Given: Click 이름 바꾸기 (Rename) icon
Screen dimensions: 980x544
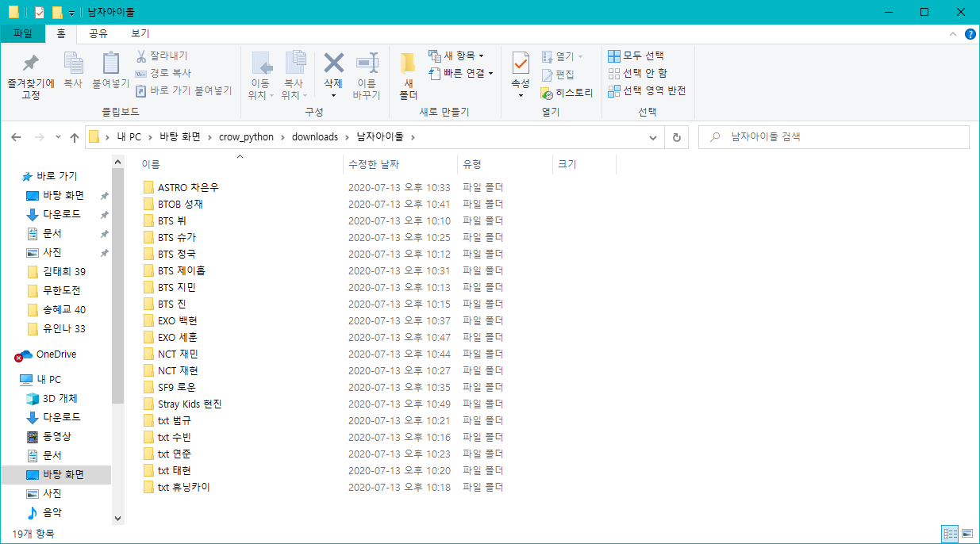Looking at the screenshot, I should point(367,76).
